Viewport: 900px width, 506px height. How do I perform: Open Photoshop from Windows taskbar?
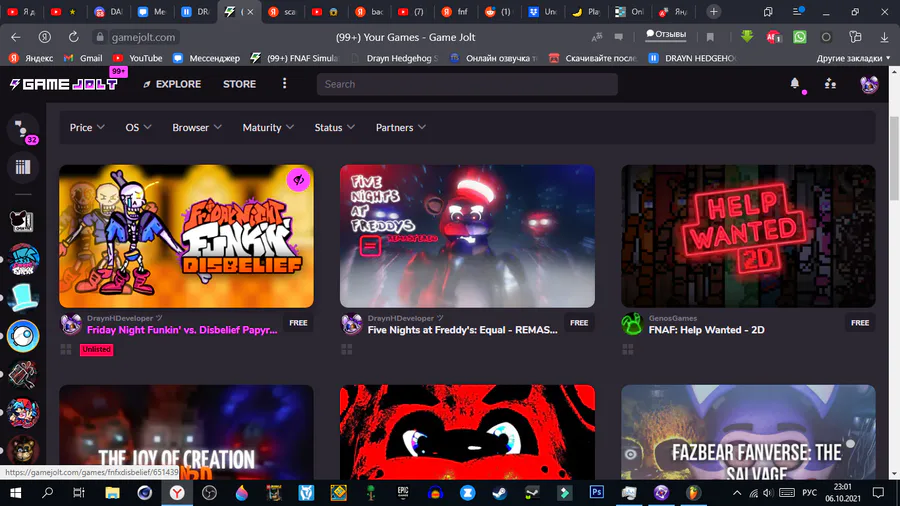pyautogui.click(x=596, y=493)
